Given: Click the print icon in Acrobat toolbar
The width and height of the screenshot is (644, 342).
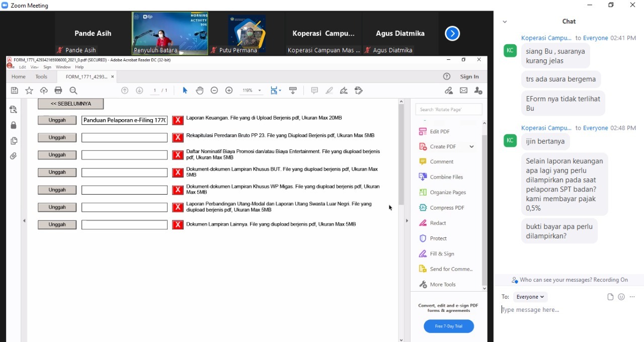Looking at the screenshot, I should point(58,91).
